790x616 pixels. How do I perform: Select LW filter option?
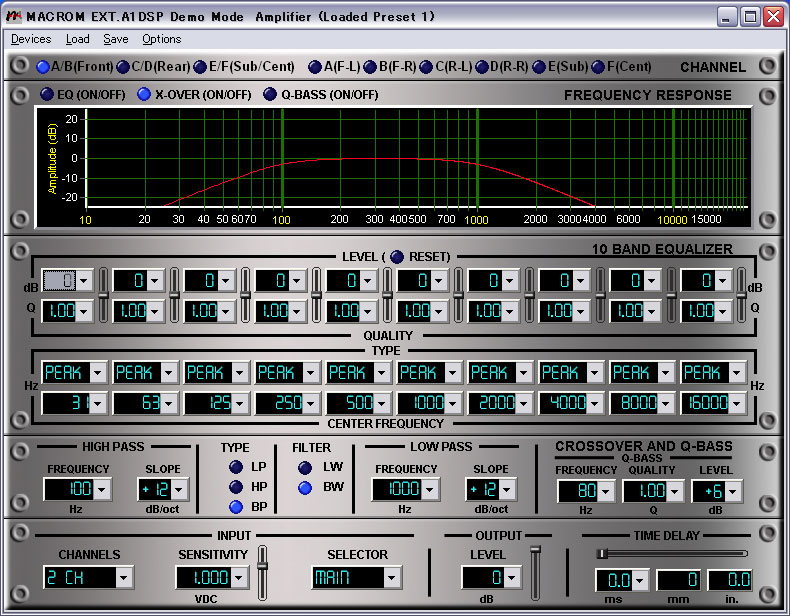coord(305,468)
